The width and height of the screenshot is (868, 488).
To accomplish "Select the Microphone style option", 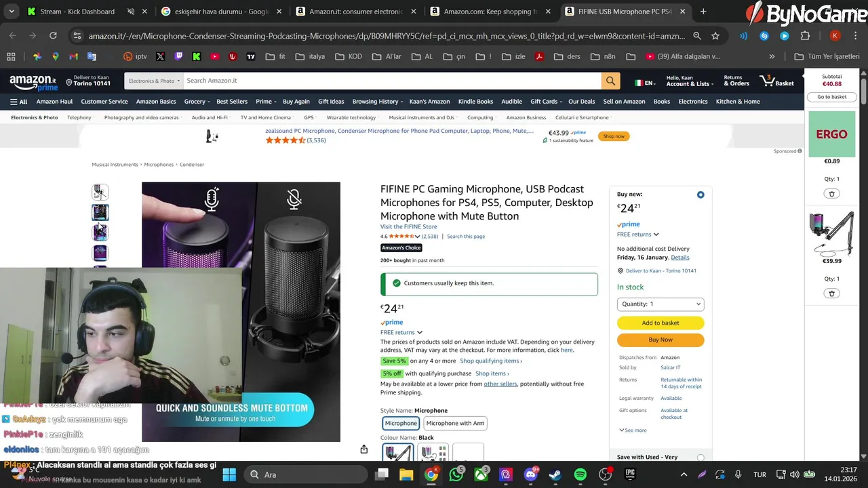I will [x=401, y=423].
